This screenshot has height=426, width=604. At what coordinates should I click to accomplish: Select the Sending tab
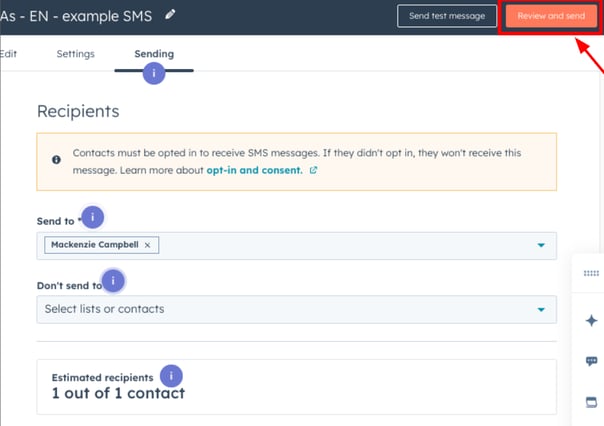coord(154,54)
